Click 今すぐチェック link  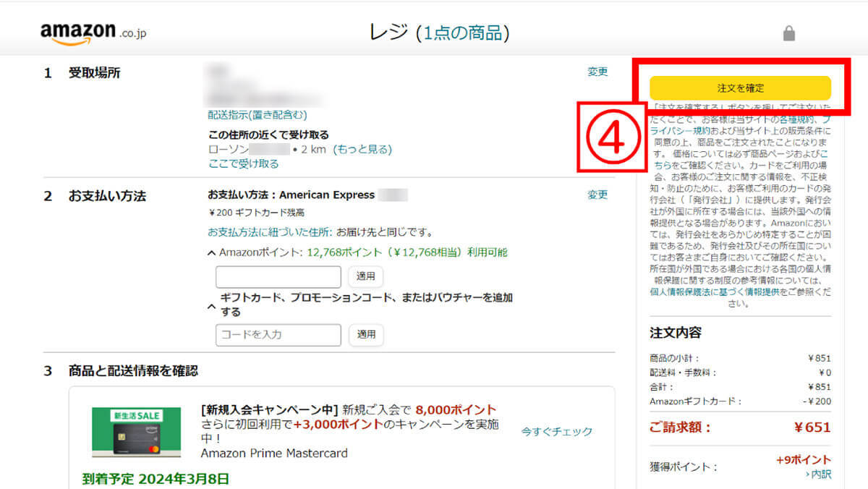557,431
